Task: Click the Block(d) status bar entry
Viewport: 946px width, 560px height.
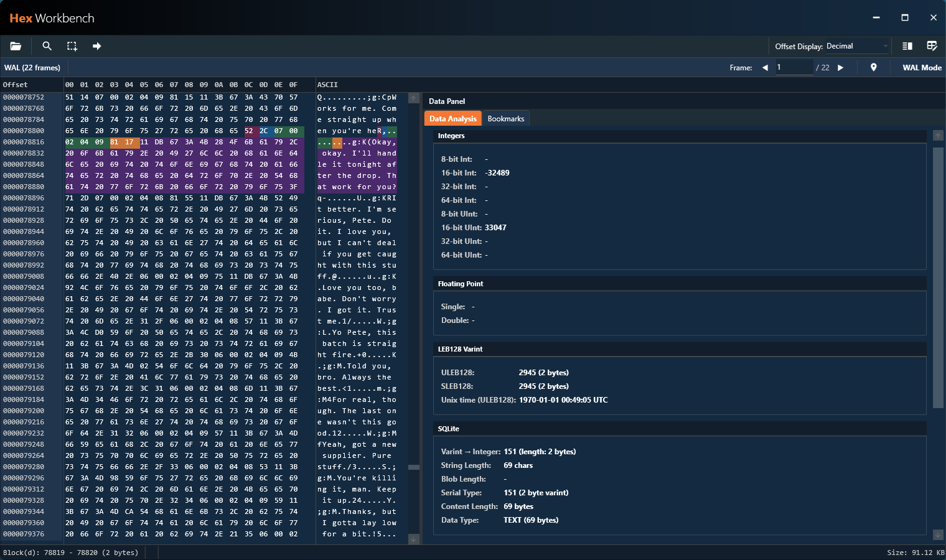Action: pos(71,553)
